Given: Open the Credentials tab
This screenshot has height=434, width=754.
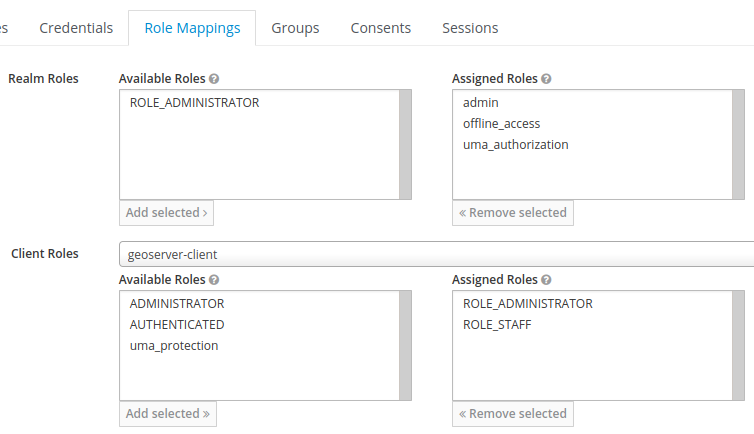Looking at the screenshot, I should pos(76,28).
